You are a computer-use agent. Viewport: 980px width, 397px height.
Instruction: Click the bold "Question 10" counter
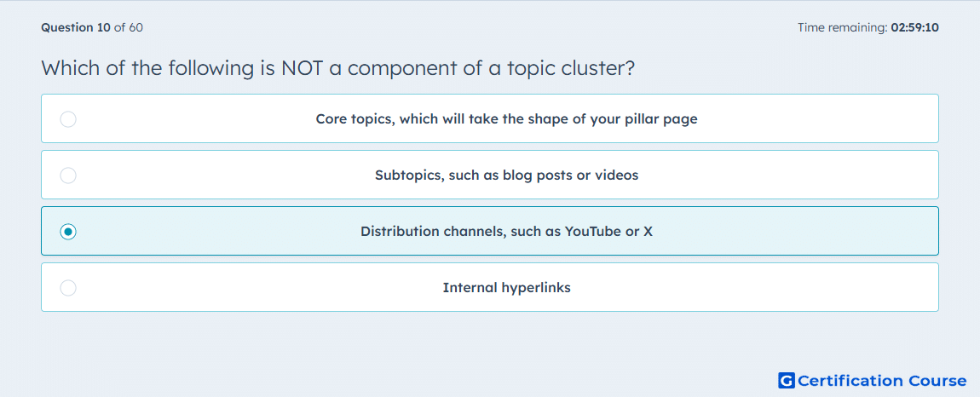tap(76, 27)
